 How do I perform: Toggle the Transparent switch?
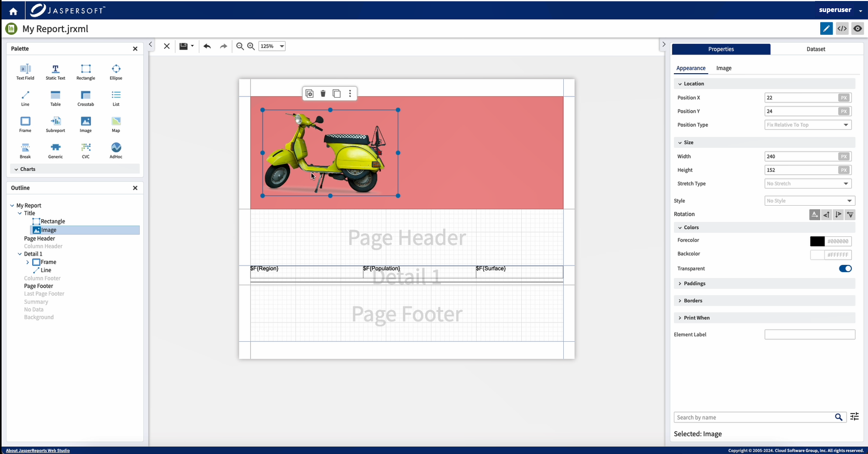coord(845,269)
